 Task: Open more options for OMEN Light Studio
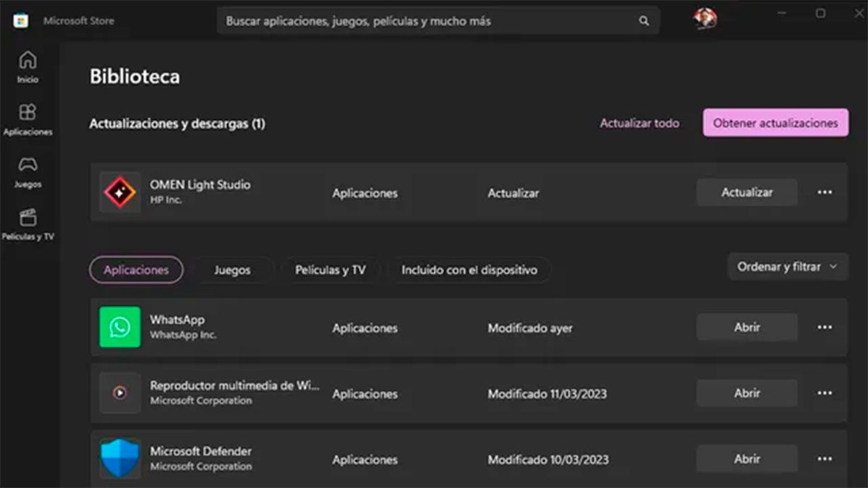coord(824,192)
